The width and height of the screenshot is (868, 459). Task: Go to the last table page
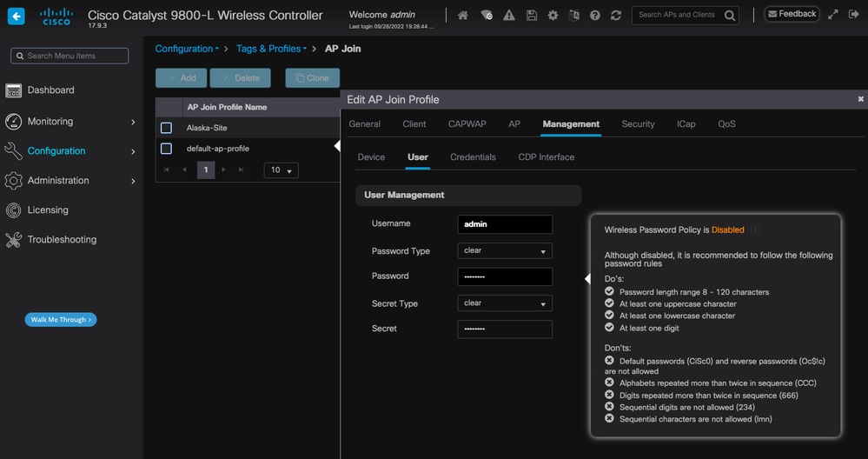coord(241,170)
